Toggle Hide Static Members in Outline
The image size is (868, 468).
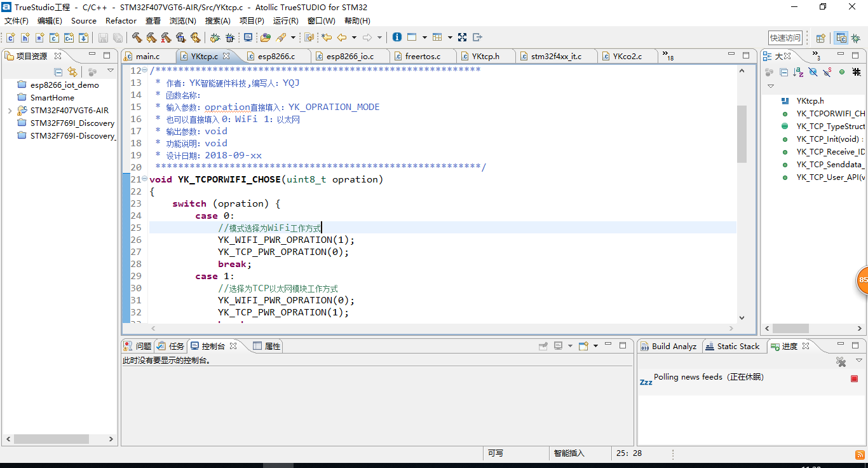827,72
